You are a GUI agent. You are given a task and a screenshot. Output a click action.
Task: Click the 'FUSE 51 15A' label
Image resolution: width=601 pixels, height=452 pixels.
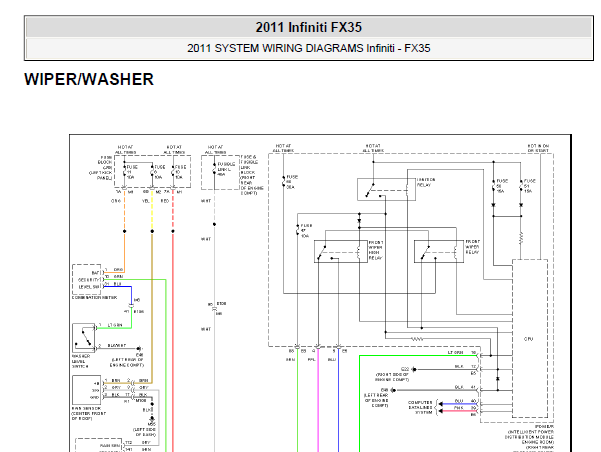pyautogui.click(x=530, y=186)
